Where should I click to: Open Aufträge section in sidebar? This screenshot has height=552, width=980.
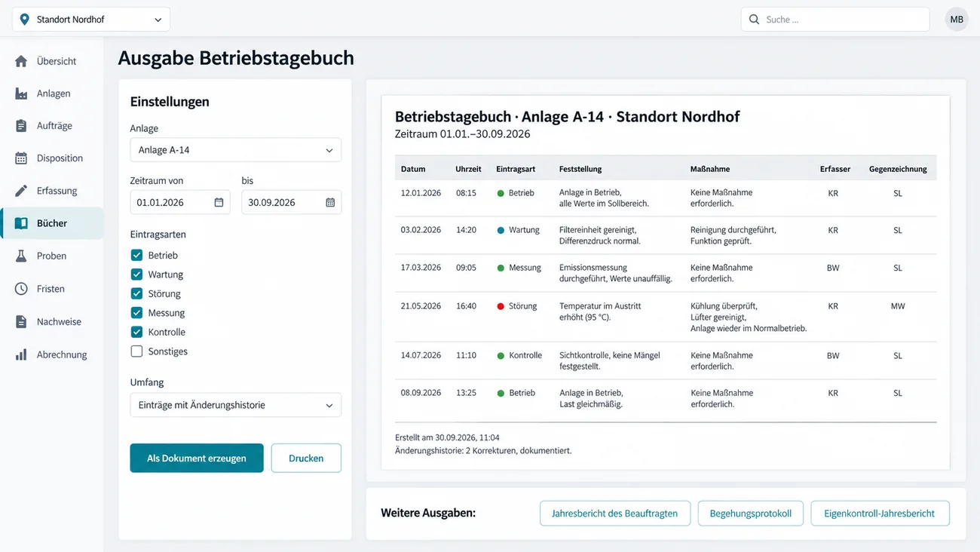point(52,126)
